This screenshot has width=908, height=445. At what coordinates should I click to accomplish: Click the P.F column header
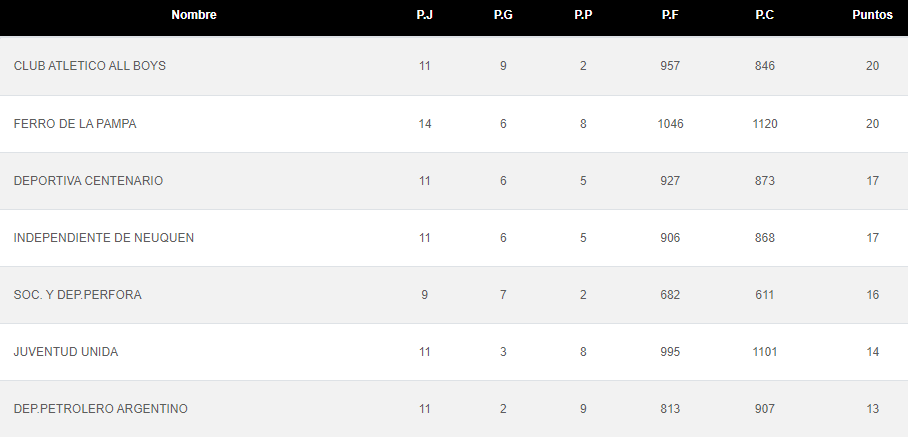670,15
